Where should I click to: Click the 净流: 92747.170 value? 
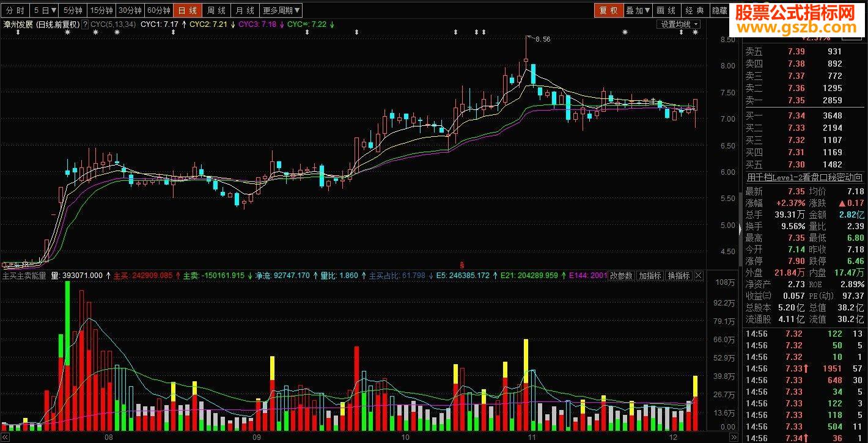click(282, 276)
